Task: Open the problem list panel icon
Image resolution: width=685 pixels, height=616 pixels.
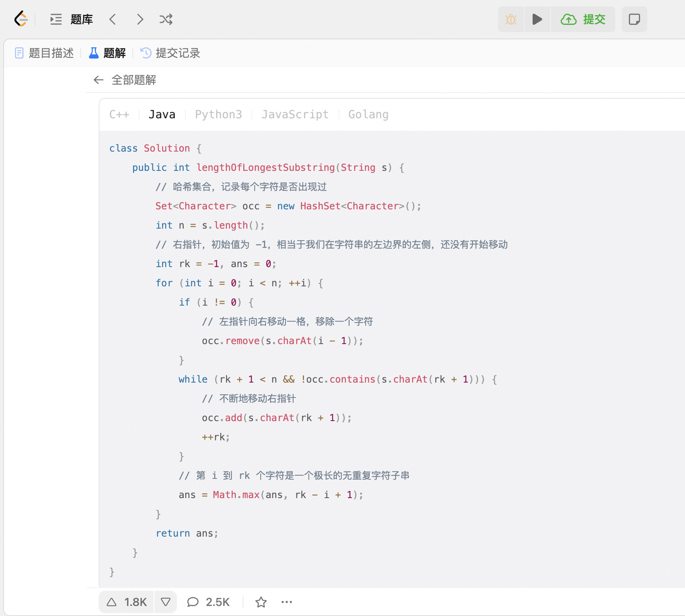Action: [x=56, y=19]
